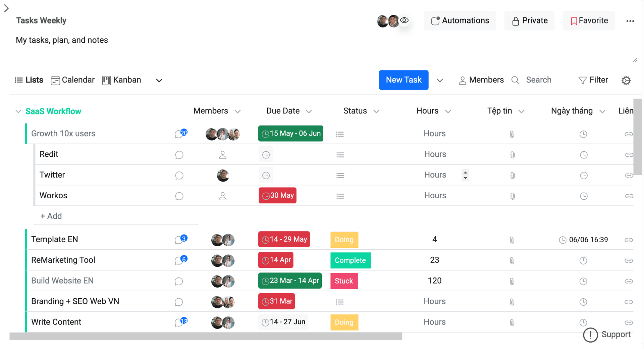This screenshot has width=644, height=349.
Task: Expand the Due Date column menu
Action: pos(309,111)
